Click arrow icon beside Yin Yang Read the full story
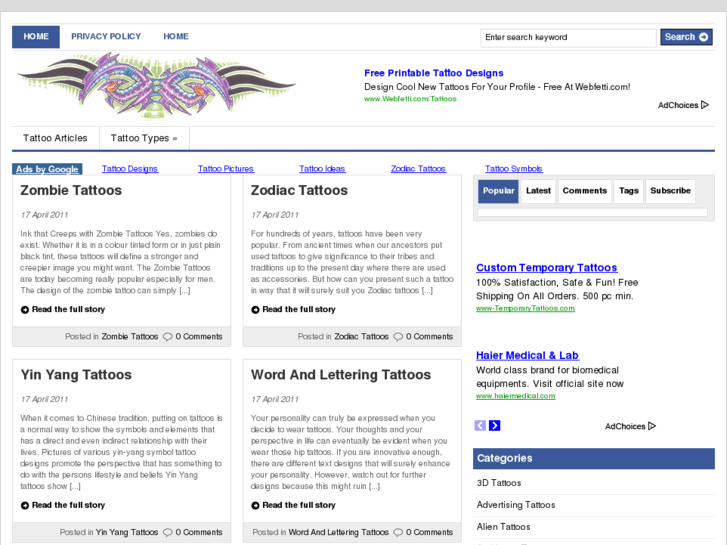This screenshot has height=545, width=727. (25, 506)
